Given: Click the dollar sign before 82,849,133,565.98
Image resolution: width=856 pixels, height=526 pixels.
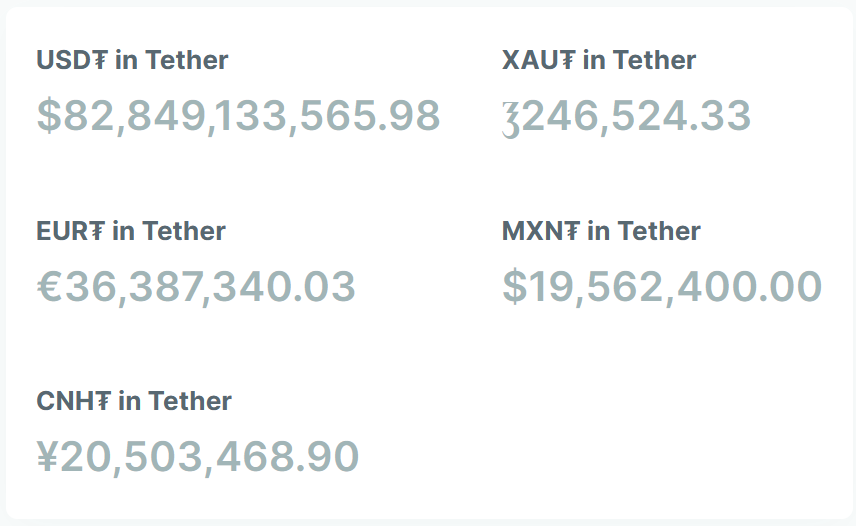Looking at the screenshot, I should 49,116.
